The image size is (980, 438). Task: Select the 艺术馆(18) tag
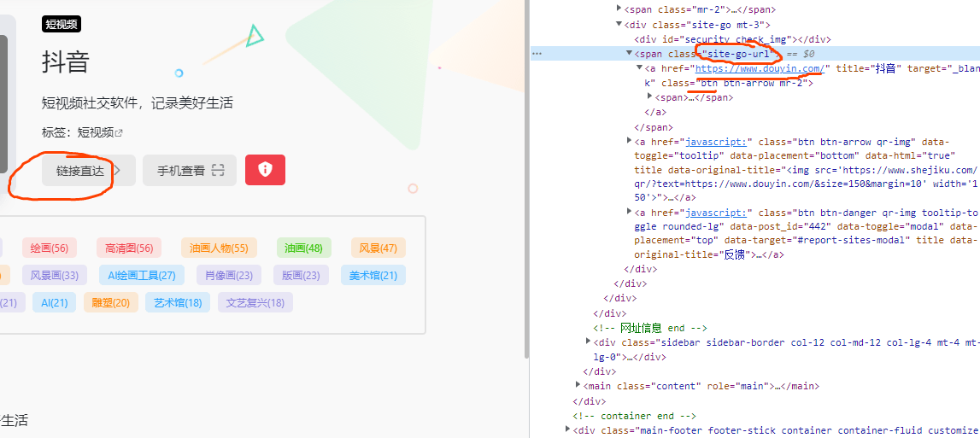[178, 302]
